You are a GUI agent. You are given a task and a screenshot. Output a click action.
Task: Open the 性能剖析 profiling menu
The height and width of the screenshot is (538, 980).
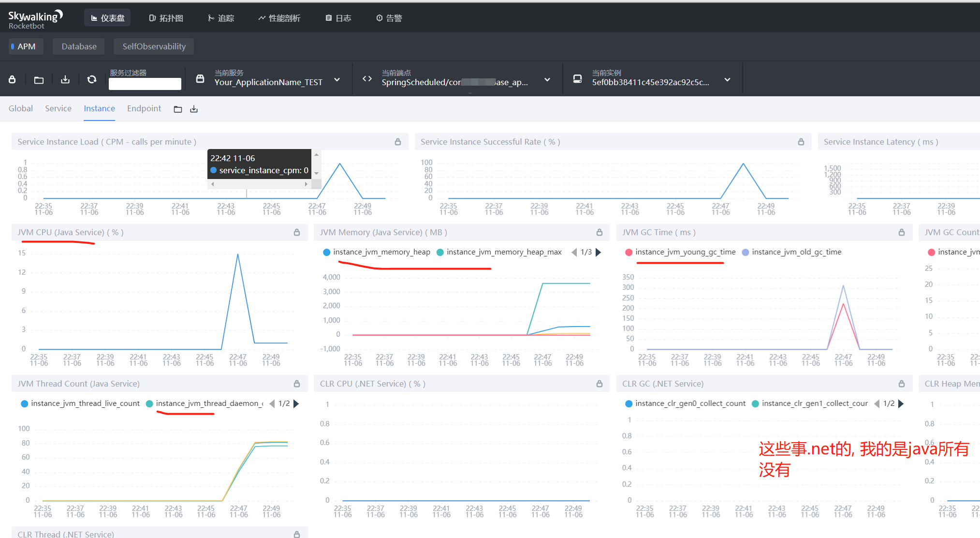pyautogui.click(x=279, y=18)
